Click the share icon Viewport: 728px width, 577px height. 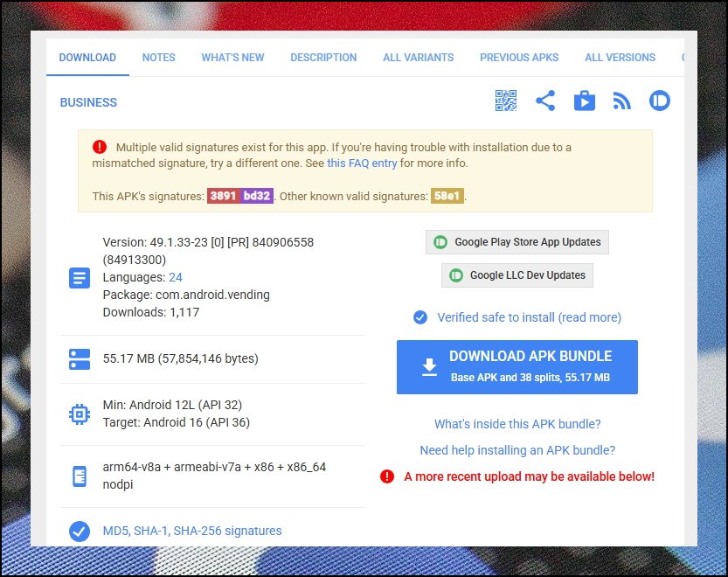coord(545,101)
